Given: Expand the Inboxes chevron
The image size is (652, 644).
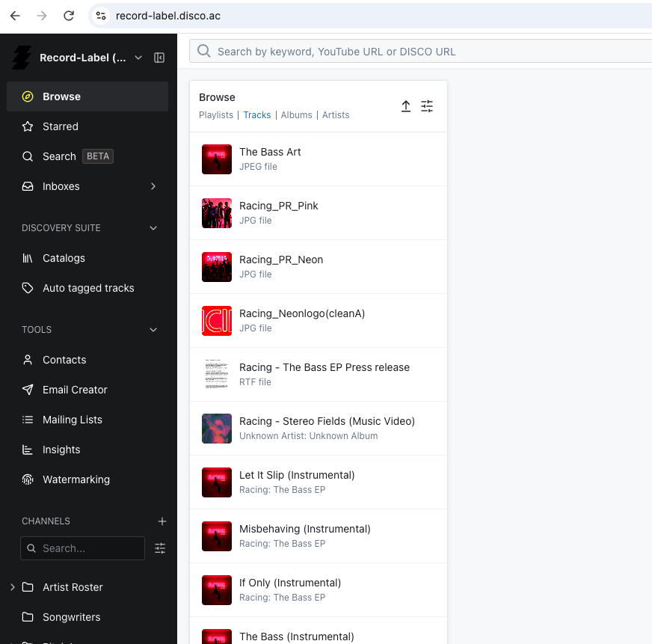Looking at the screenshot, I should click(x=153, y=186).
